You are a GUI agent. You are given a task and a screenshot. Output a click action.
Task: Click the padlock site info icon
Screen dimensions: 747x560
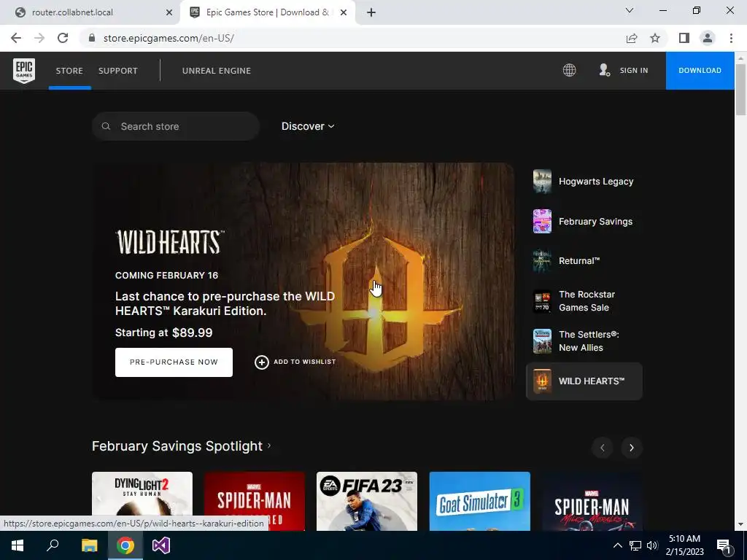(x=92, y=38)
